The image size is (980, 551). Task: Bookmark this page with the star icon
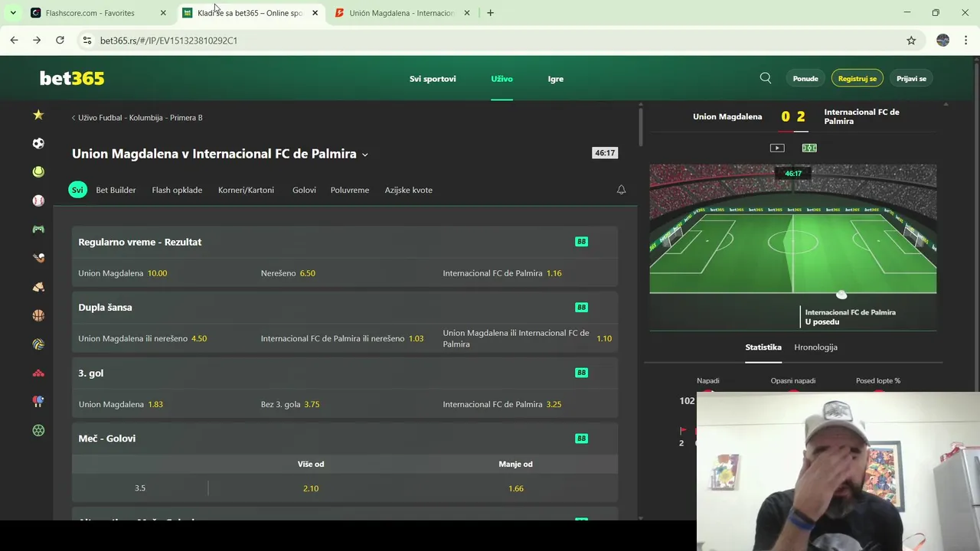coord(911,41)
